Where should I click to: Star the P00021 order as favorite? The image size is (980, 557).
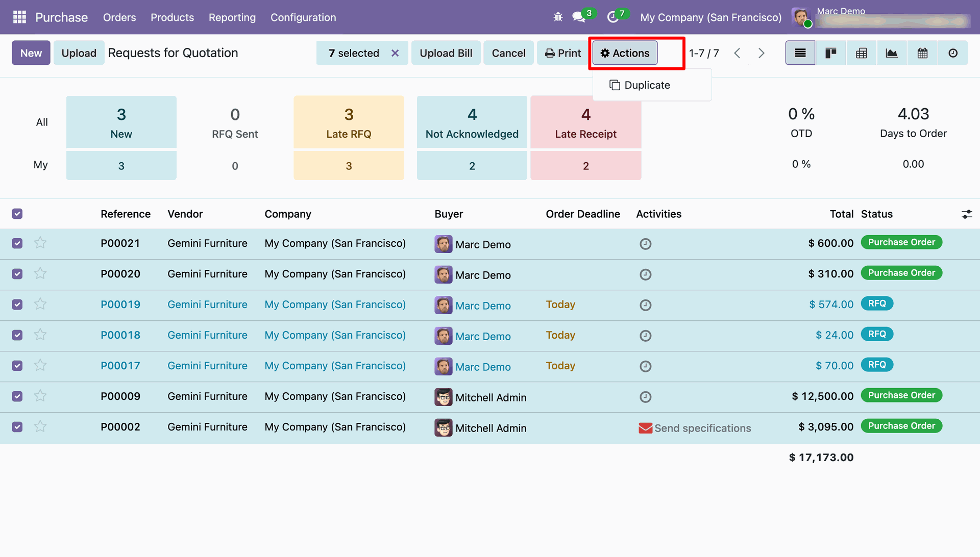(x=40, y=243)
